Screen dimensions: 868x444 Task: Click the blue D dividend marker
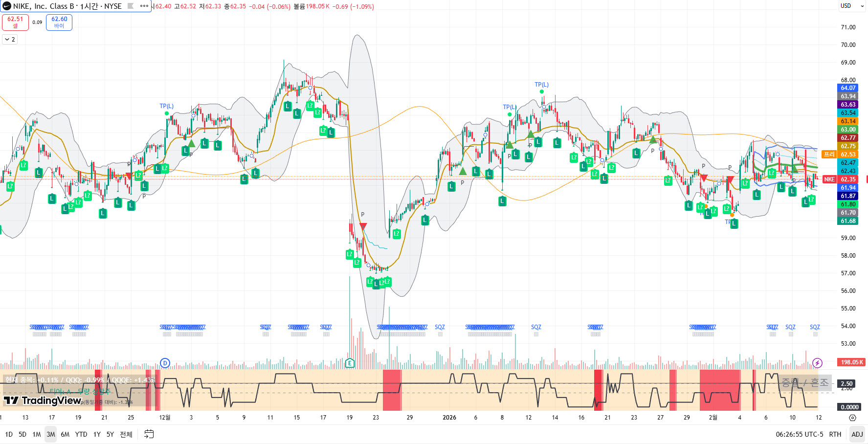click(165, 363)
